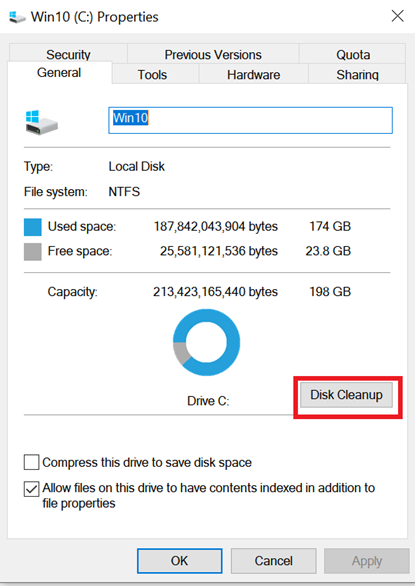This screenshot has width=415, height=586.
Task: Open the Previous Versions tab
Action: point(213,54)
